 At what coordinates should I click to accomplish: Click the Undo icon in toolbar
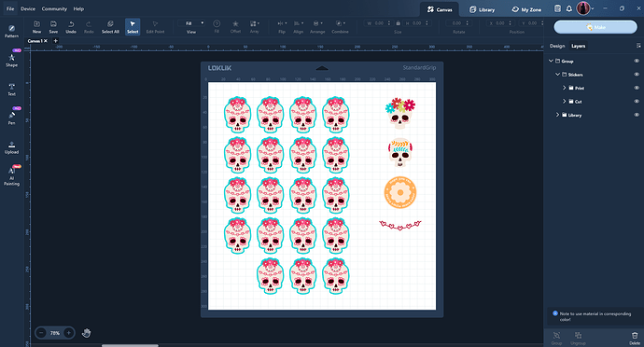[x=71, y=27]
